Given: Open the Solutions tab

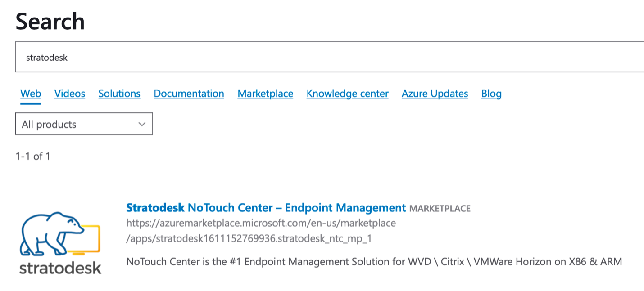Looking at the screenshot, I should (119, 94).
